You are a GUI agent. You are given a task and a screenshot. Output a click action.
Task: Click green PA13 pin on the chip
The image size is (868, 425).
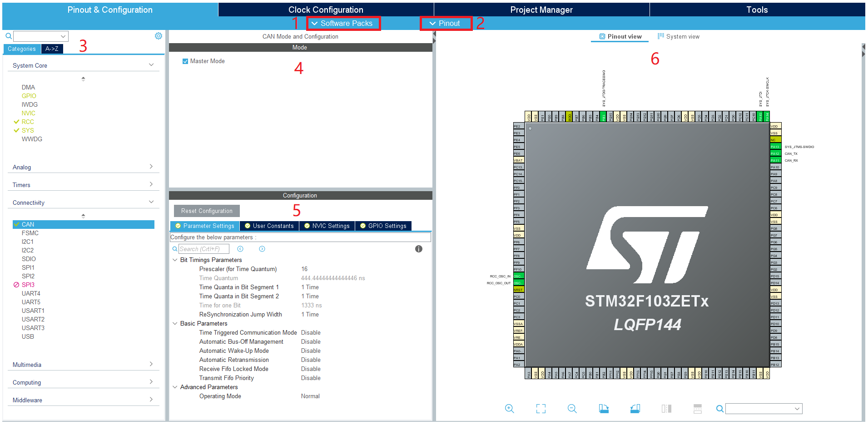click(x=775, y=147)
